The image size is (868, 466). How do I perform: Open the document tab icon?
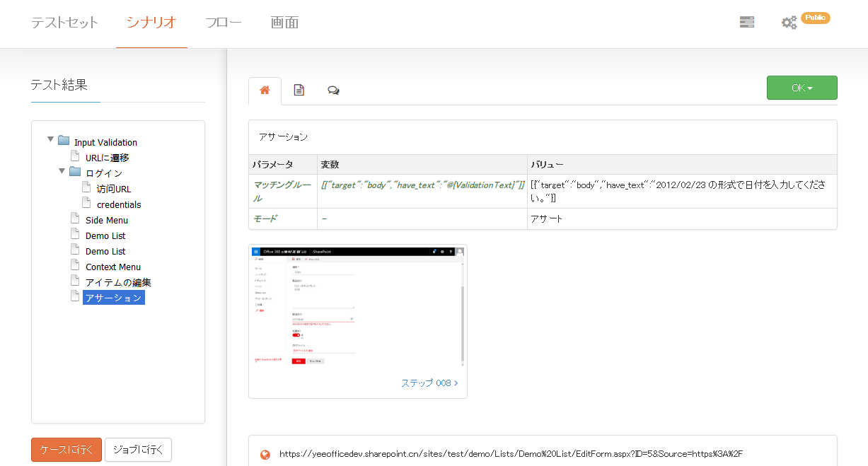(x=299, y=91)
